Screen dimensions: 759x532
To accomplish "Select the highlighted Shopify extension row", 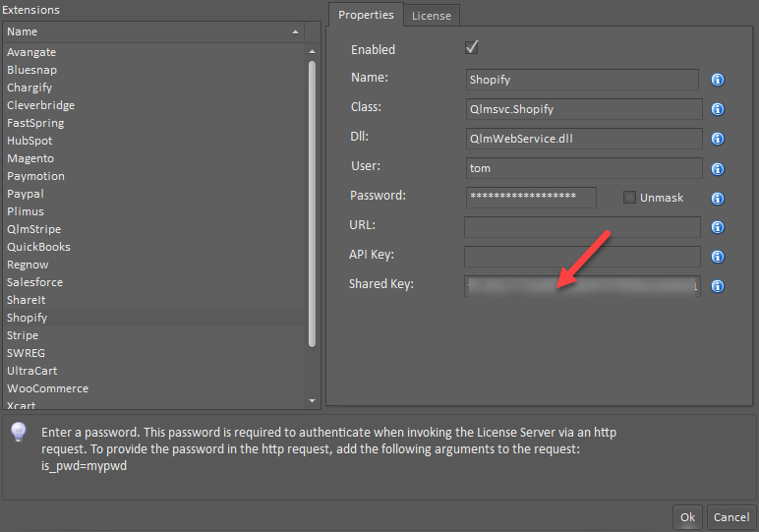I will [x=153, y=318].
